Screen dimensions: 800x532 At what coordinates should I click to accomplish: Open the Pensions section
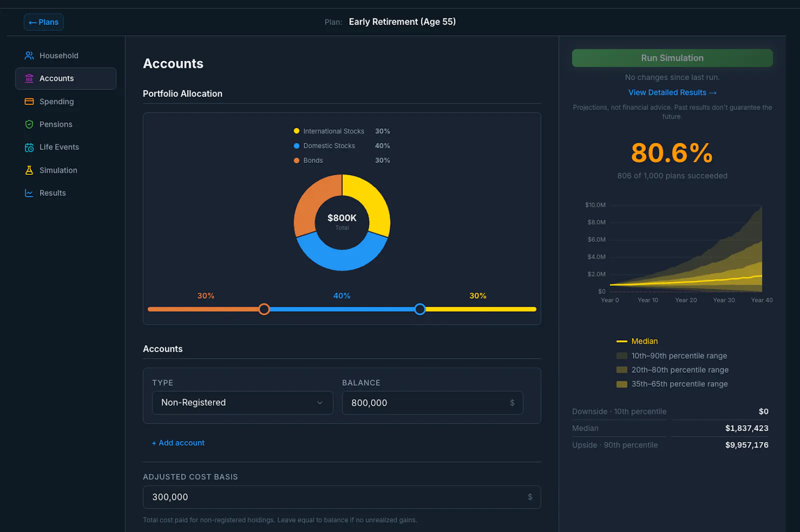pyautogui.click(x=65, y=124)
